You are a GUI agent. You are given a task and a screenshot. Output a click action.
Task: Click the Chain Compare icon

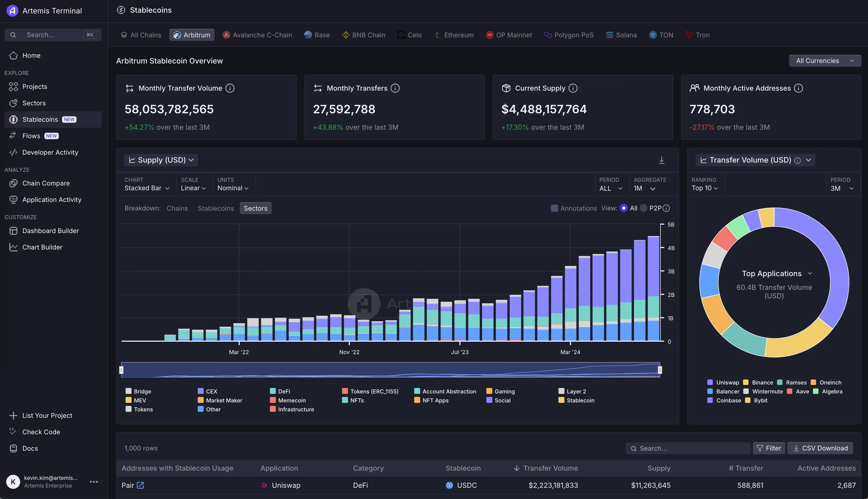tap(13, 183)
